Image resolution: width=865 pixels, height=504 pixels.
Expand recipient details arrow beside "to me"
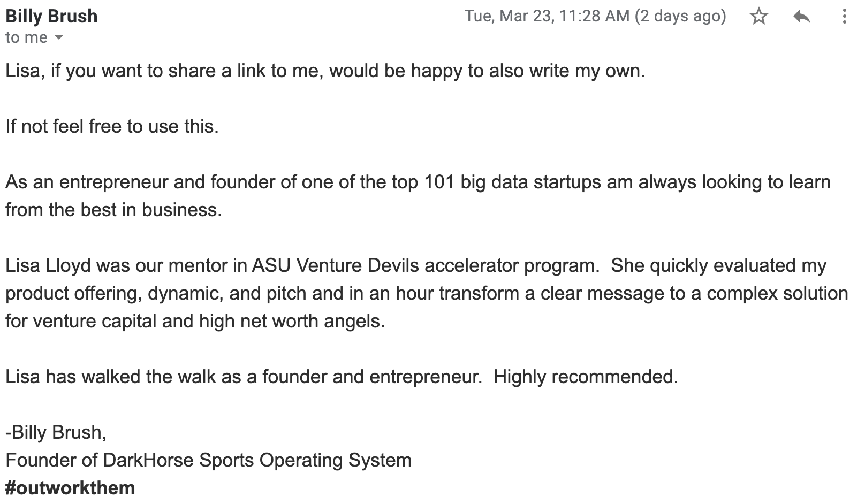coord(59,38)
